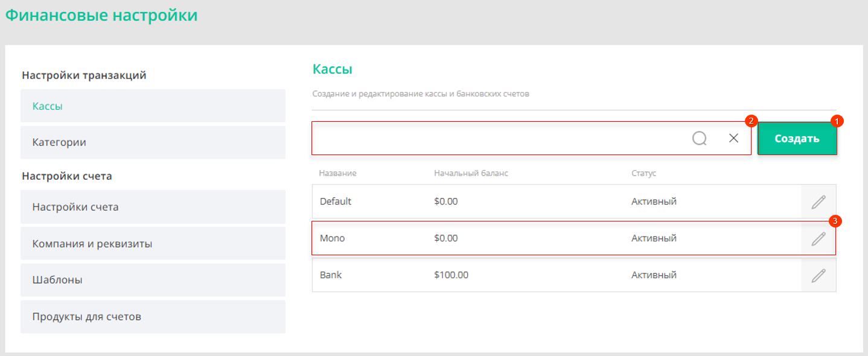Open the Кассы sidebar section

(x=153, y=106)
